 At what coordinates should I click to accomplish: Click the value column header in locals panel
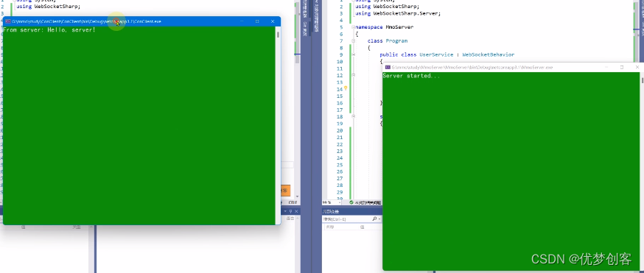pyautogui.click(x=363, y=227)
